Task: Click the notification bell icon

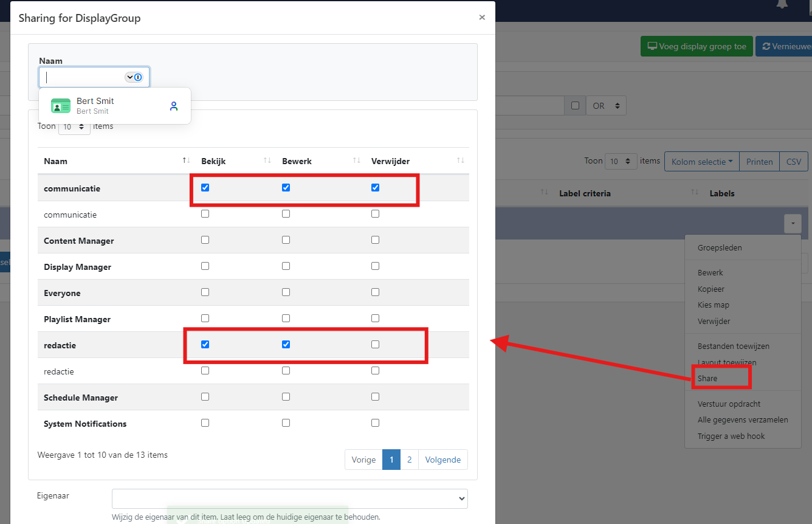Action: [x=782, y=5]
